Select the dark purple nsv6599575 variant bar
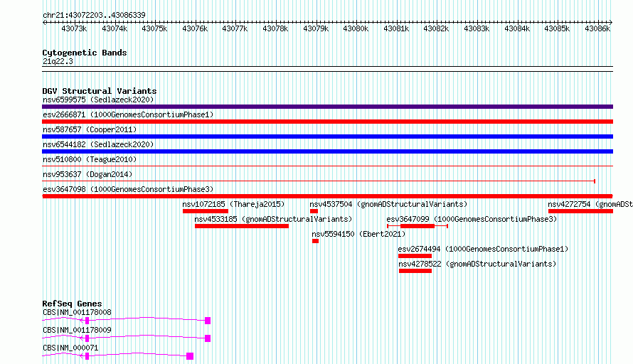The height and width of the screenshot is (364, 633). (327, 107)
